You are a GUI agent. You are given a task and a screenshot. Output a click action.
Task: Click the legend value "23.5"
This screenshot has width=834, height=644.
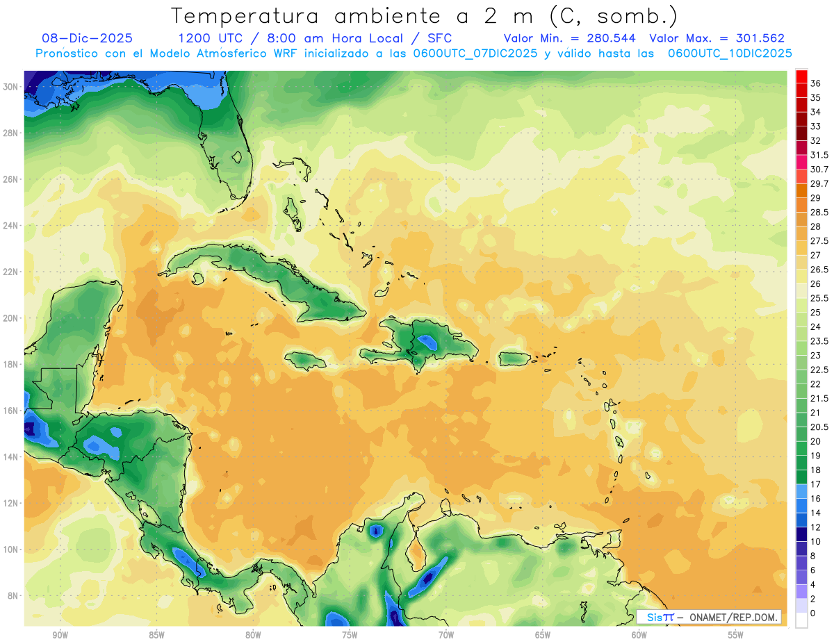click(x=819, y=341)
